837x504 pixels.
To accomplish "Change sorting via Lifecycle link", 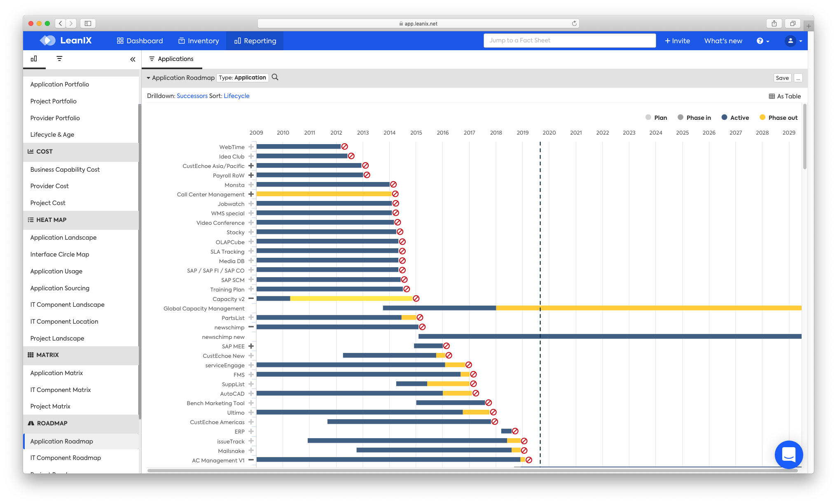I will coord(236,96).
